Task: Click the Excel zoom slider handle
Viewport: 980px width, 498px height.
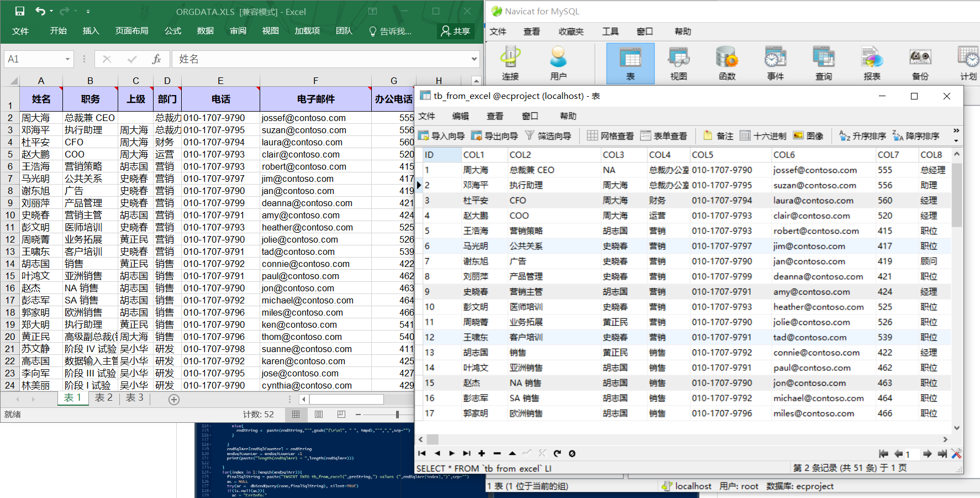Action: pos(397,414)
